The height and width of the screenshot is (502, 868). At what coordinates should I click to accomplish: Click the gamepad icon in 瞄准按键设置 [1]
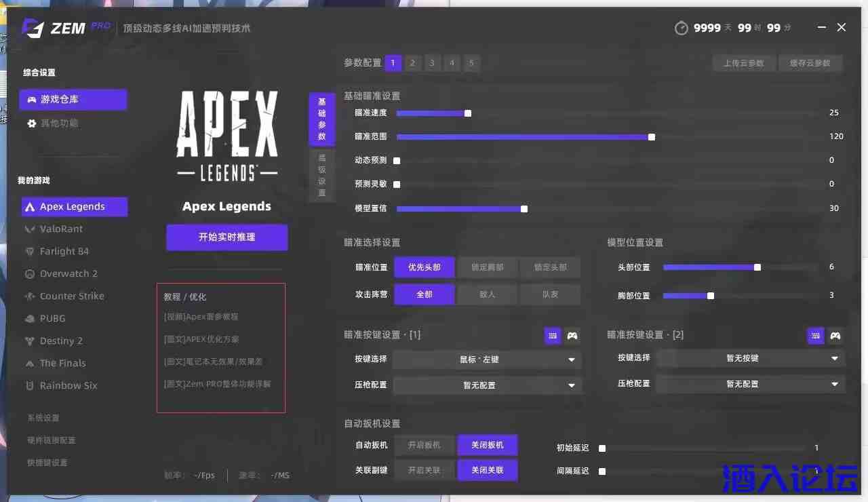coord(572,335)
